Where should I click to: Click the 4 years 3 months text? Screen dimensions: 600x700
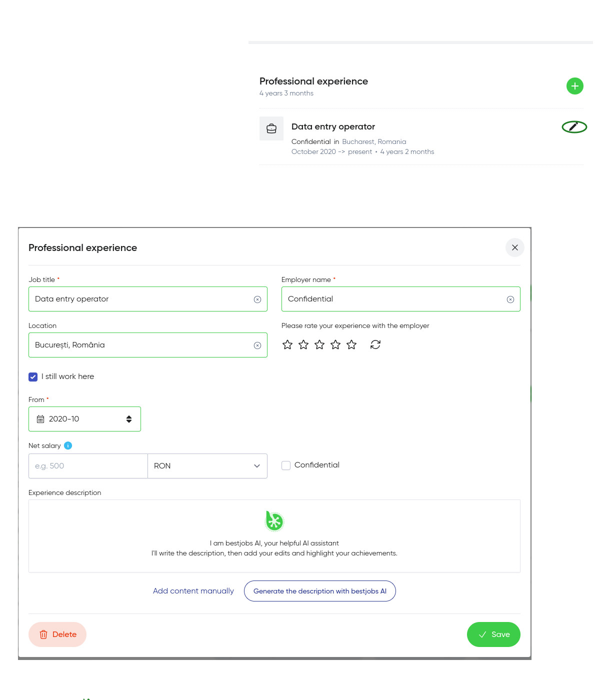point(286,93)
